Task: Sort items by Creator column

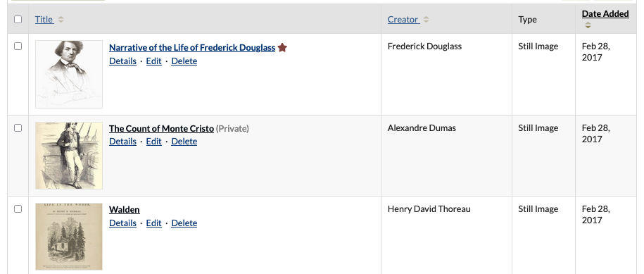Action: pyautogui.click(x=403, y=19)
